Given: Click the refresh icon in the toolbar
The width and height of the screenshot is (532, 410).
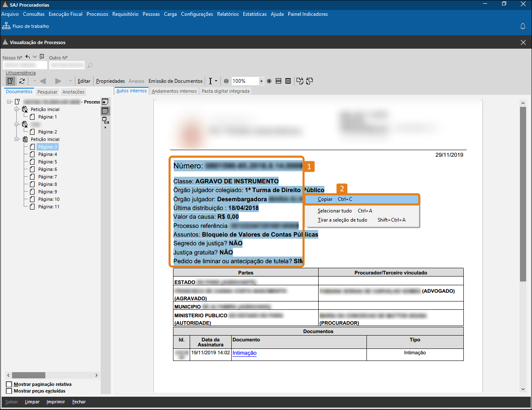Looking at the screenshot, I should pos(22,81).
